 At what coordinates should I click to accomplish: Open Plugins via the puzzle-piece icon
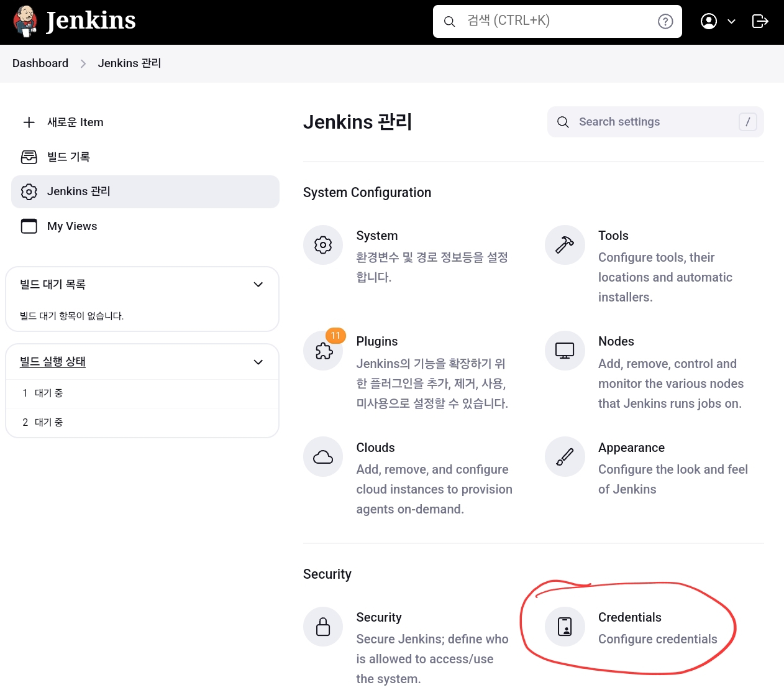pyautogui.click(x=323, y=350)
